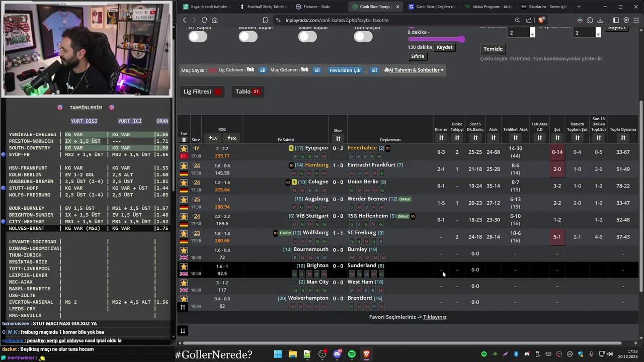Unfavorite Man City match star

tap(184, 283)
